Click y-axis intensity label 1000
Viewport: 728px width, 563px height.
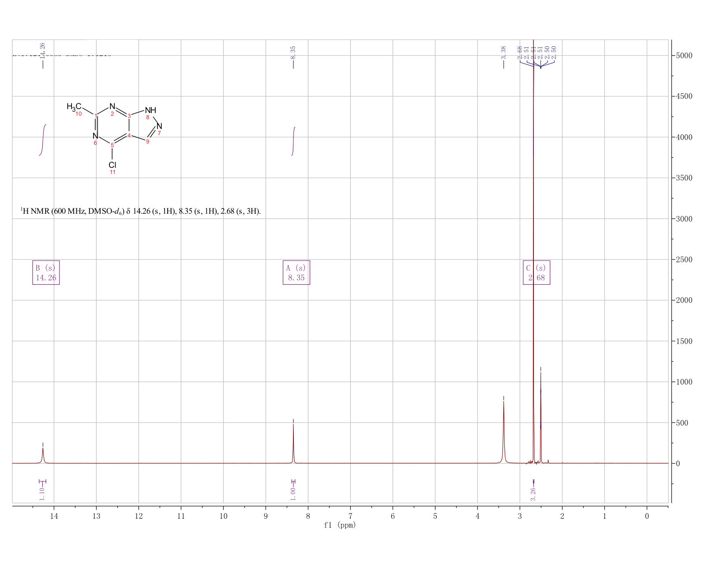tap(684, 382)
